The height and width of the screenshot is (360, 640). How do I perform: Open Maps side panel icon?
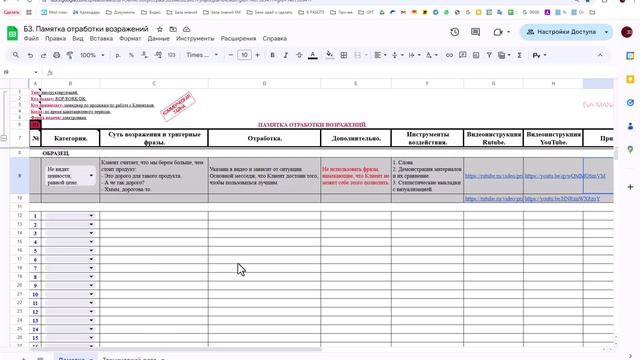630,149
